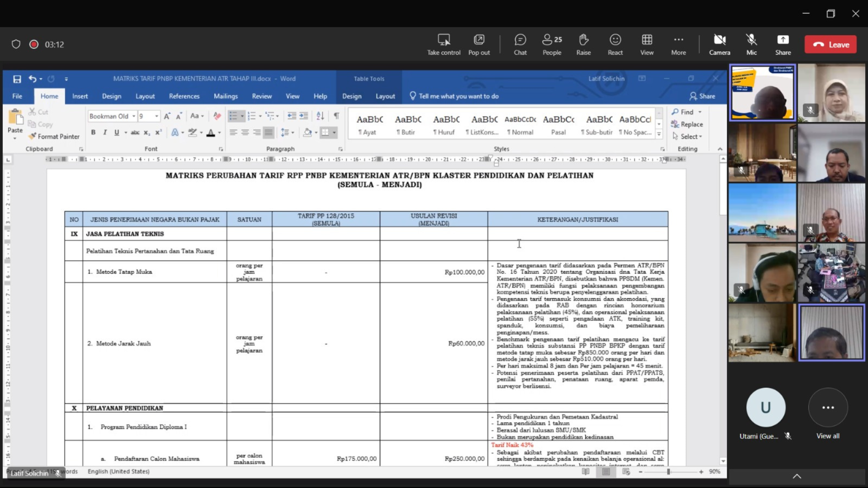
Task: Apply the font color red swatch
Action: [x=211, y=132]
